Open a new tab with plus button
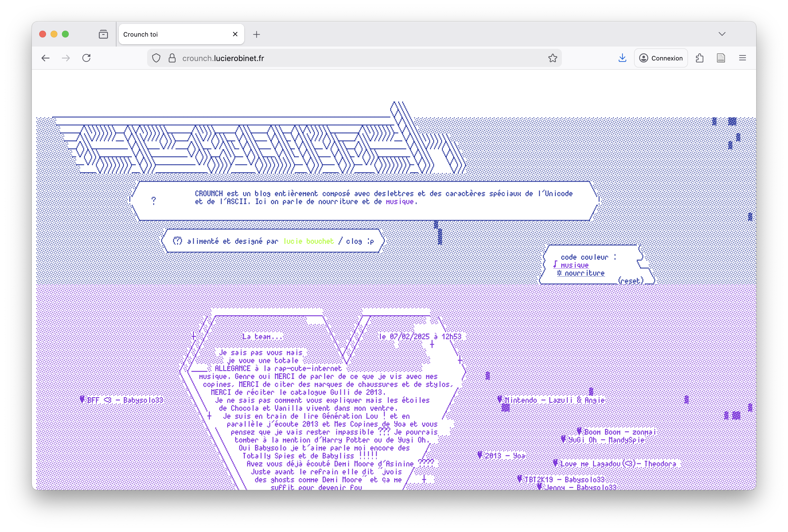This screenshot has height=532, width=788. (257, 34)
